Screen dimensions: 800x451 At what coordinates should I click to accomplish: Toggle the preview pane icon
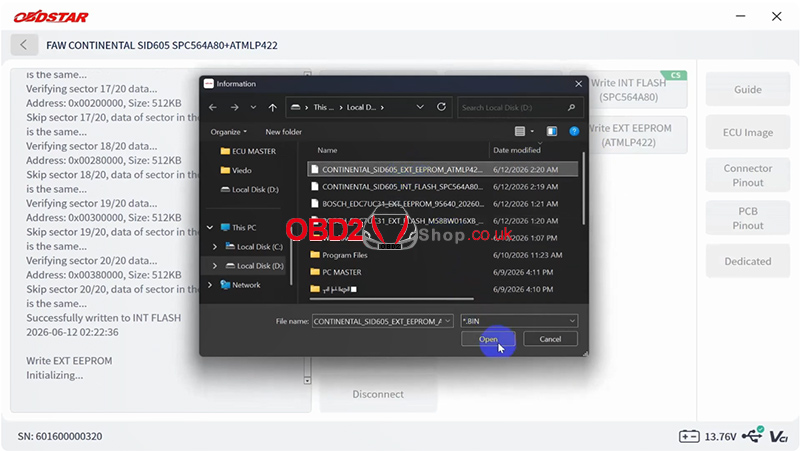(x=552, y=132)
